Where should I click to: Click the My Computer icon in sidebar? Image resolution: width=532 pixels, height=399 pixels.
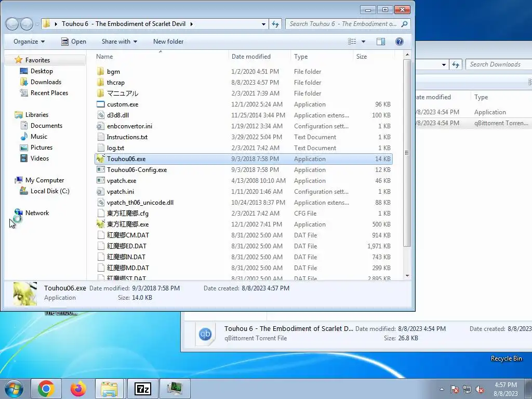tap(18, 180)
